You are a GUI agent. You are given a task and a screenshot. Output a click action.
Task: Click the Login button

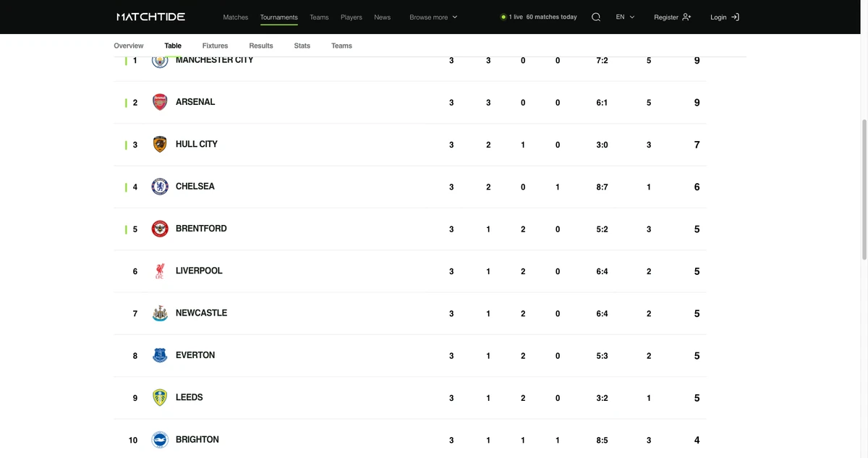pyautogui.click(x=725, y=17)
